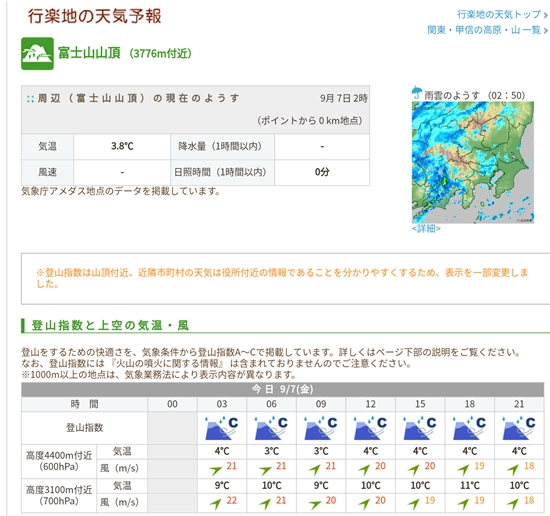The width and height of the screenshot is (550, 516).
Task: Open the 行楽地の天気トップ link
Action: [502, 14]
